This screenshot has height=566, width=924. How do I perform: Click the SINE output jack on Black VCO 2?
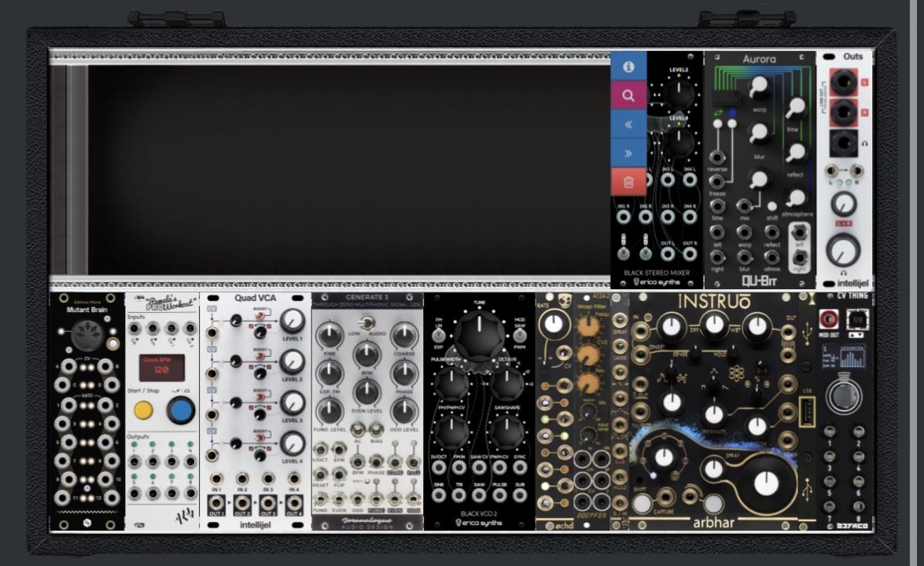[439, 494]
